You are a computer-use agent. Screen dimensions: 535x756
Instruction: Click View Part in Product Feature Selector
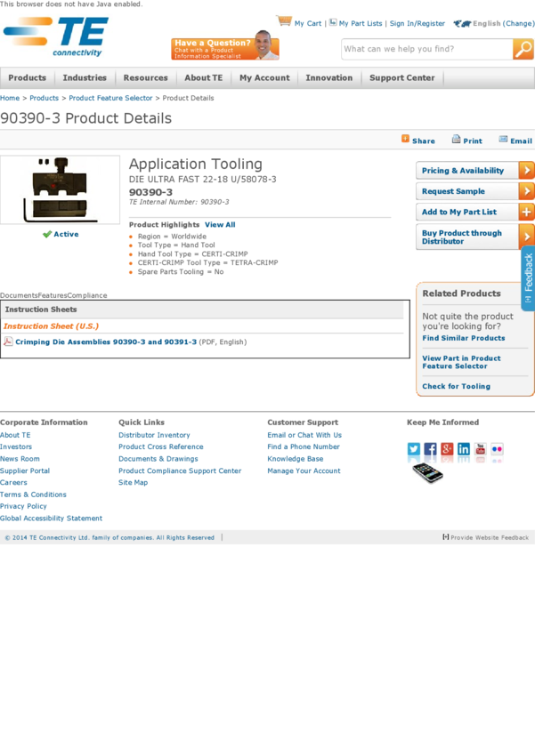tap(461, 362)
